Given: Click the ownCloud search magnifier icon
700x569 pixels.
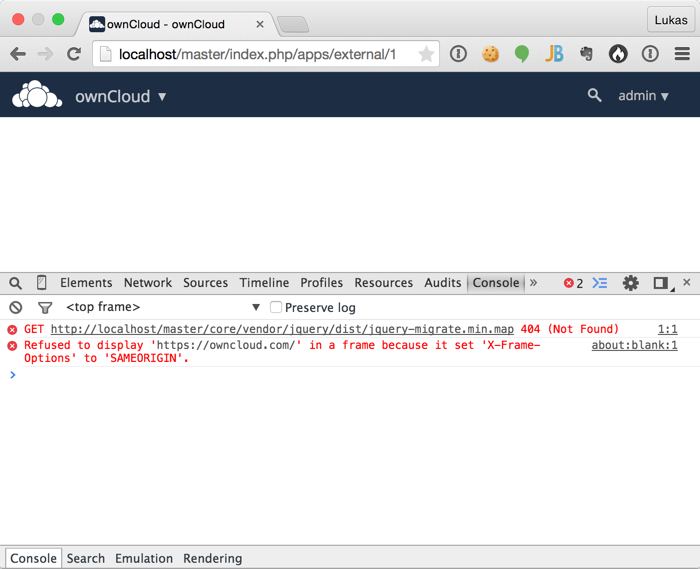Looking at the screenshot, I should pyautogui.click(x=594, y=96).
